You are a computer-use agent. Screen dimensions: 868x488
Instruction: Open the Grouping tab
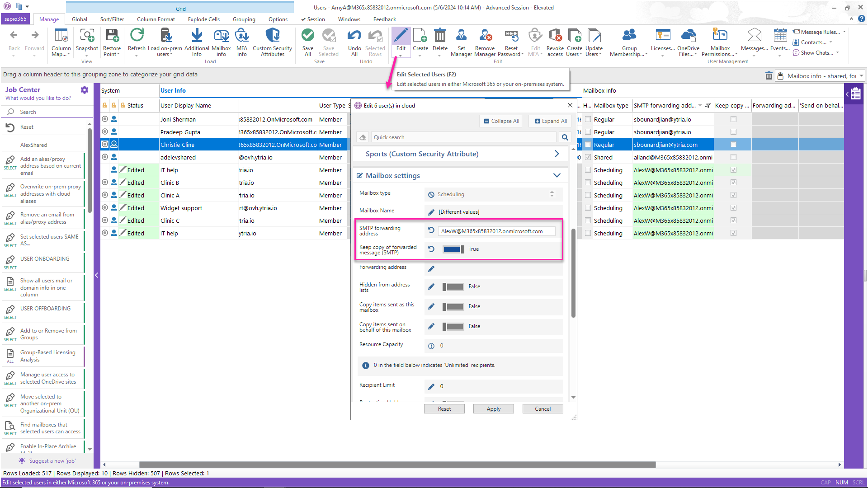coord(244,19)
